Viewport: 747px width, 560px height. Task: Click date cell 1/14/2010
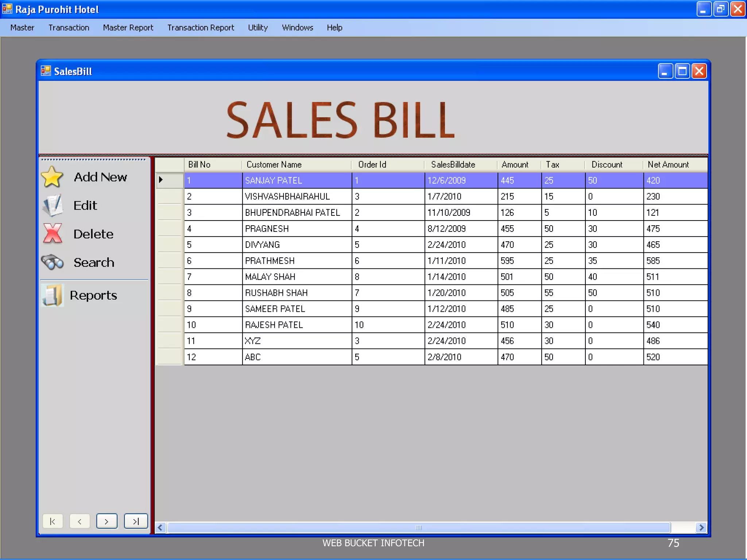click(461, 277)
